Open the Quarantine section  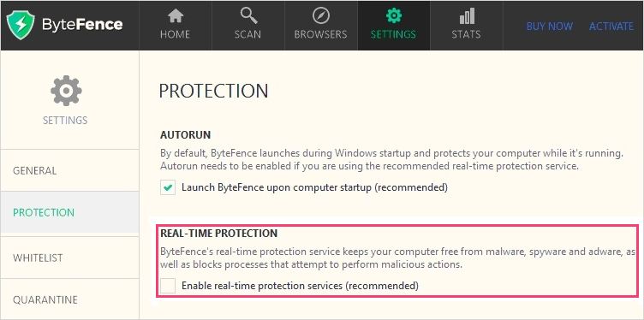point(70,299)
